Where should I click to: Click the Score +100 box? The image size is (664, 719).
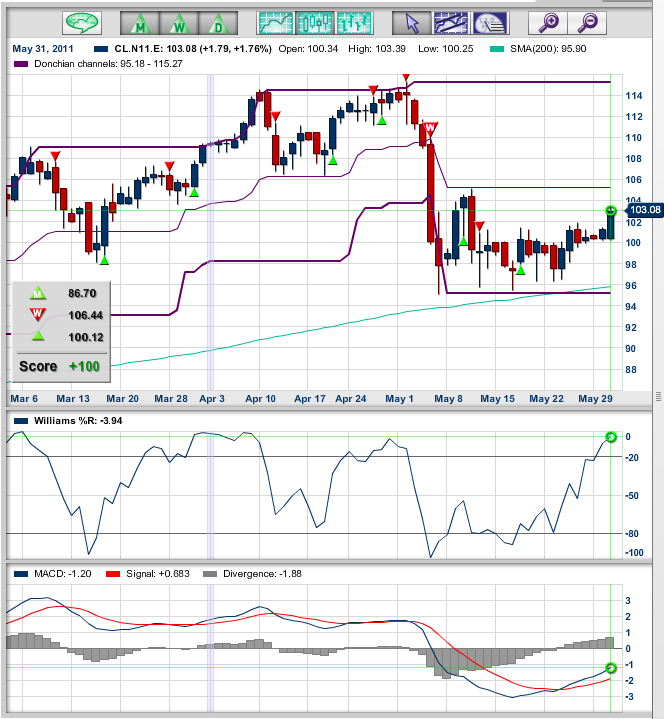pos(58,366)
